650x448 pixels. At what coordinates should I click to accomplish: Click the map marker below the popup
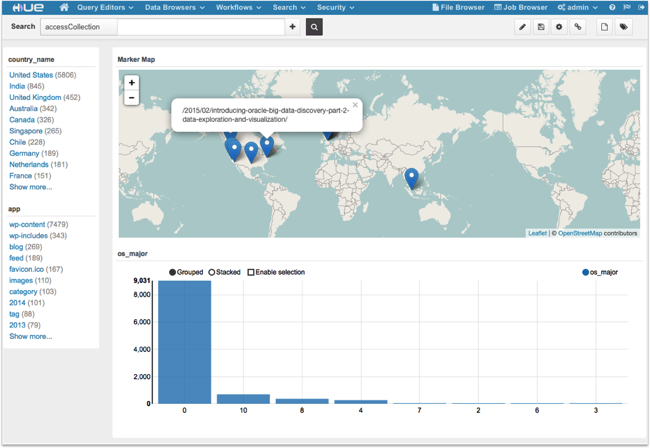click(267, 146)
